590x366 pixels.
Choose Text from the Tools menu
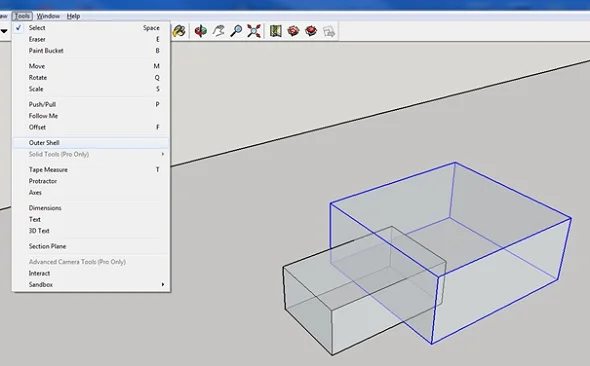coord(91,219)
